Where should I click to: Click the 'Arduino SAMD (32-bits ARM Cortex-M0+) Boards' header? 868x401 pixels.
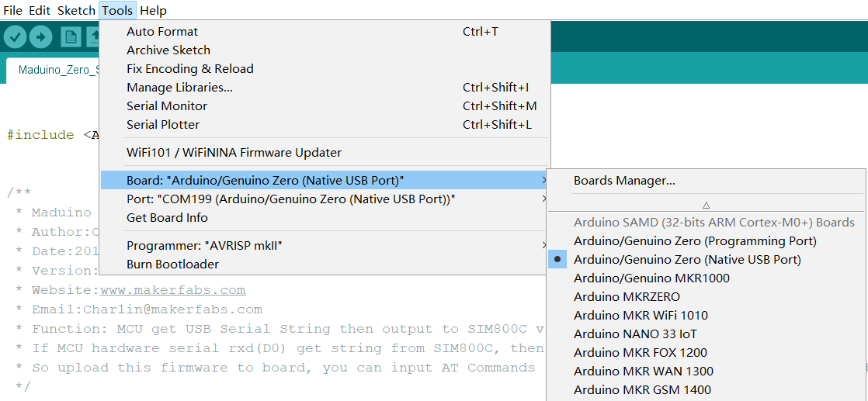click(x=714, y=223)
